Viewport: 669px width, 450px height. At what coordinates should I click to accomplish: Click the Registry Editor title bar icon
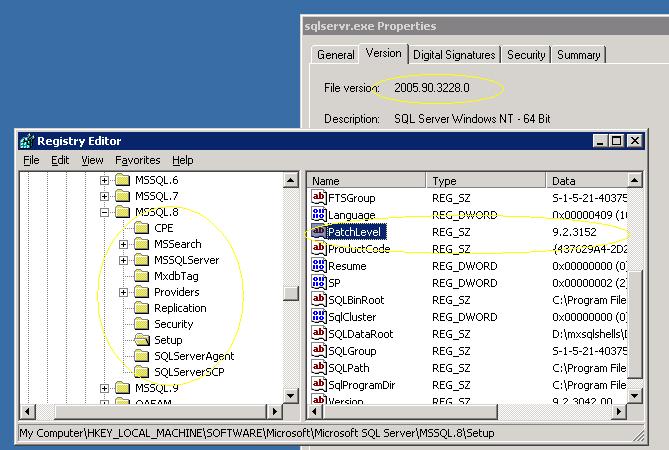tap(27, 141)
